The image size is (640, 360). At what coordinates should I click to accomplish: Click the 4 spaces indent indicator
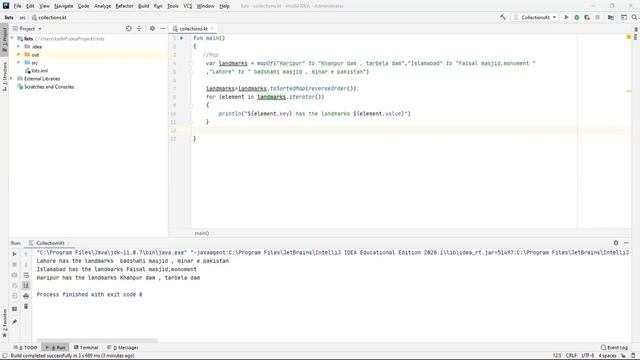click(x=607, y=356)
